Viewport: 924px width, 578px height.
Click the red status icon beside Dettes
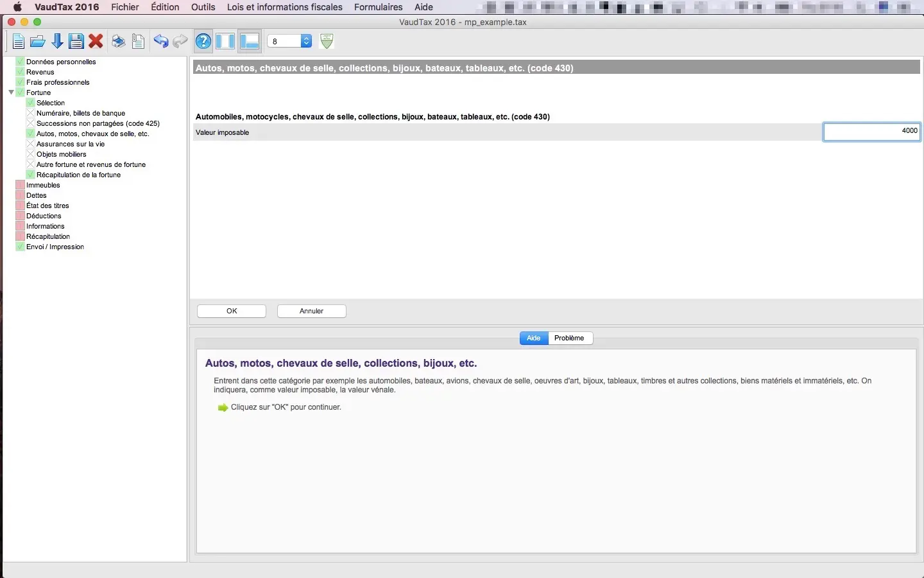click(x=20, y=195)
